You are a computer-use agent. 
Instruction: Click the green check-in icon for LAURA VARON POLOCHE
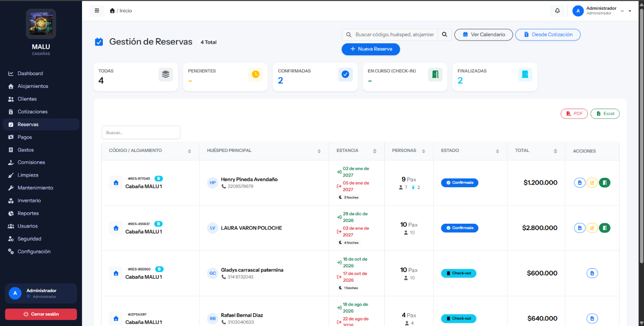(604, 228)
